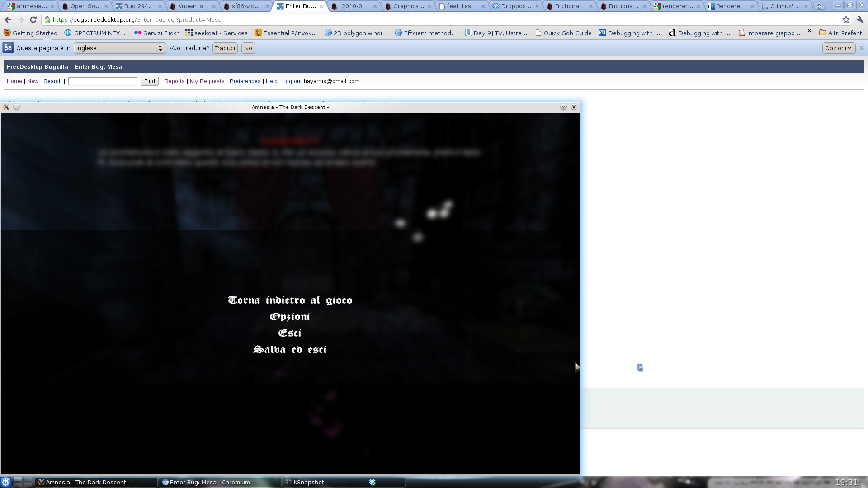Expand the Amnesia window shade button
Image resolution: width=868 pixels, height=488 pixels.
pos(563,107)
